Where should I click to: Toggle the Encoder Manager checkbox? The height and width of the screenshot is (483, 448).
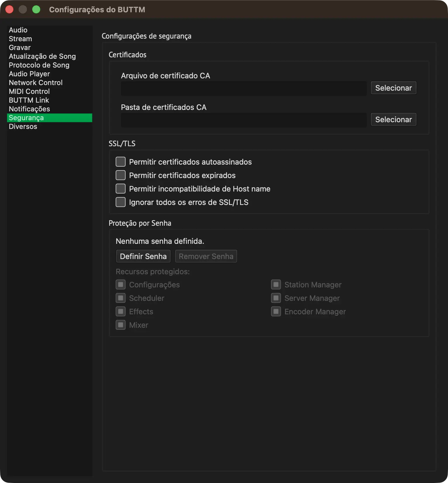(276, 311)
